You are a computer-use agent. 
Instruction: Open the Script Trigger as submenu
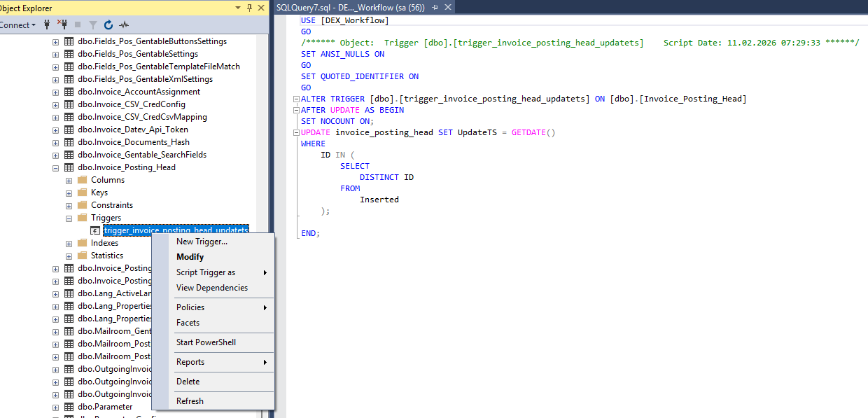[206, 272]
